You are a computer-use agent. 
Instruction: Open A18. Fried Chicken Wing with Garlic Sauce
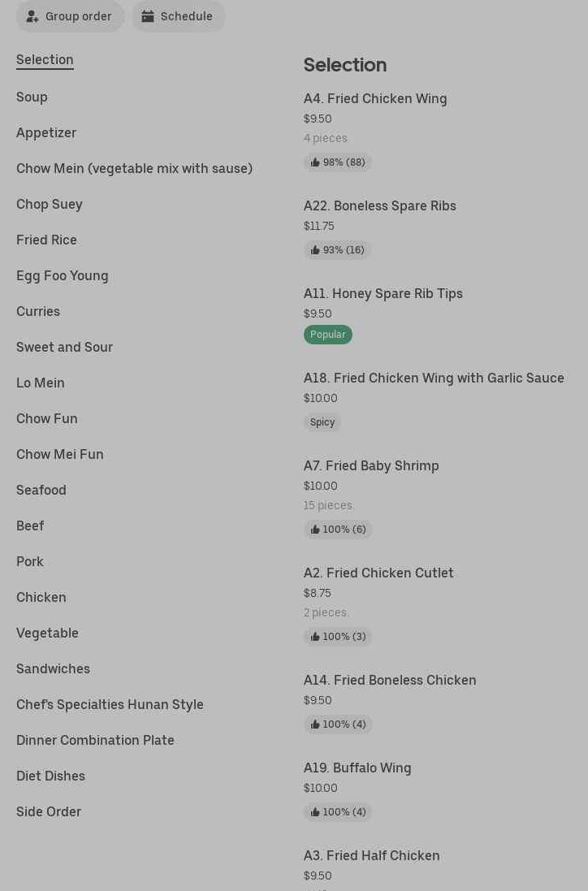[x=434, y=378]
